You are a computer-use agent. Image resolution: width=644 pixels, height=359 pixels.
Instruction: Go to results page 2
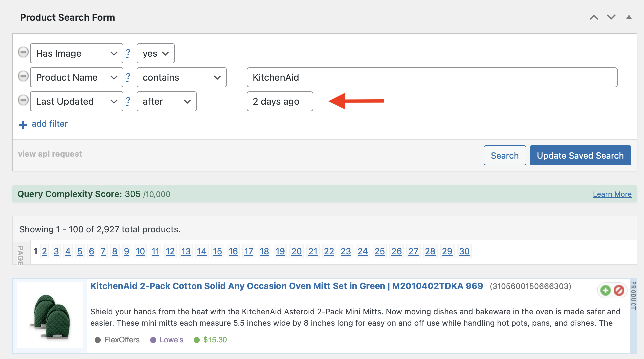point(44,251)
